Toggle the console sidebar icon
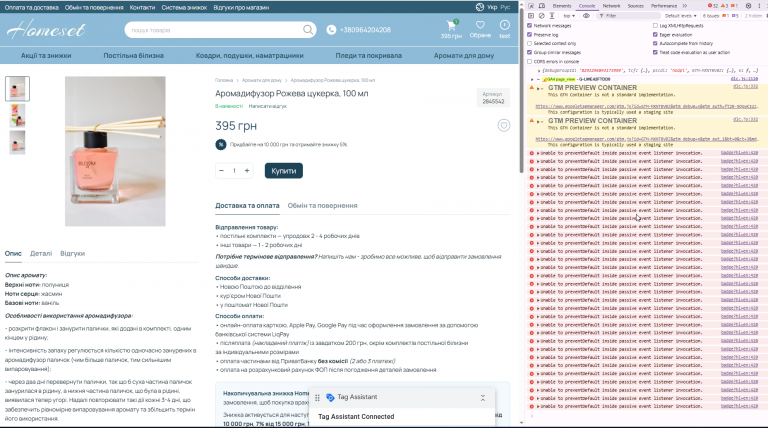 point(531,16)
